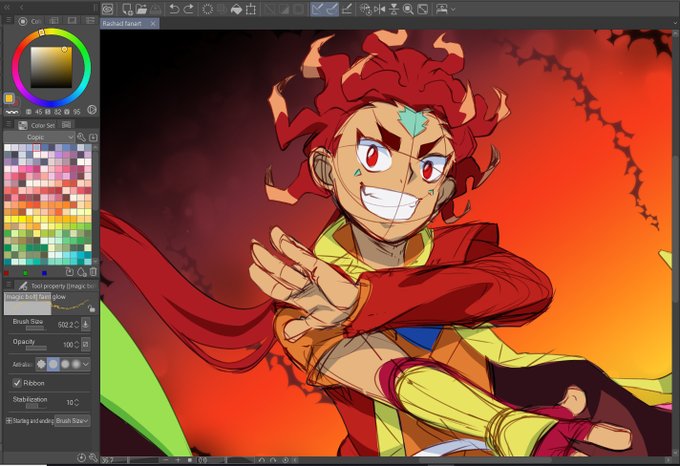Select the transparent color bar below swatches

12,112
